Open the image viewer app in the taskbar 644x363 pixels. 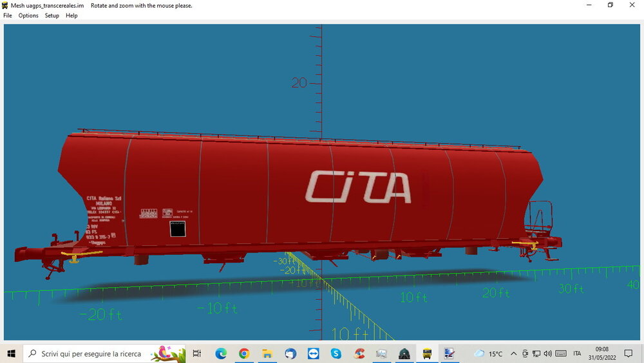pyautogui.click(x=381, y=353)
